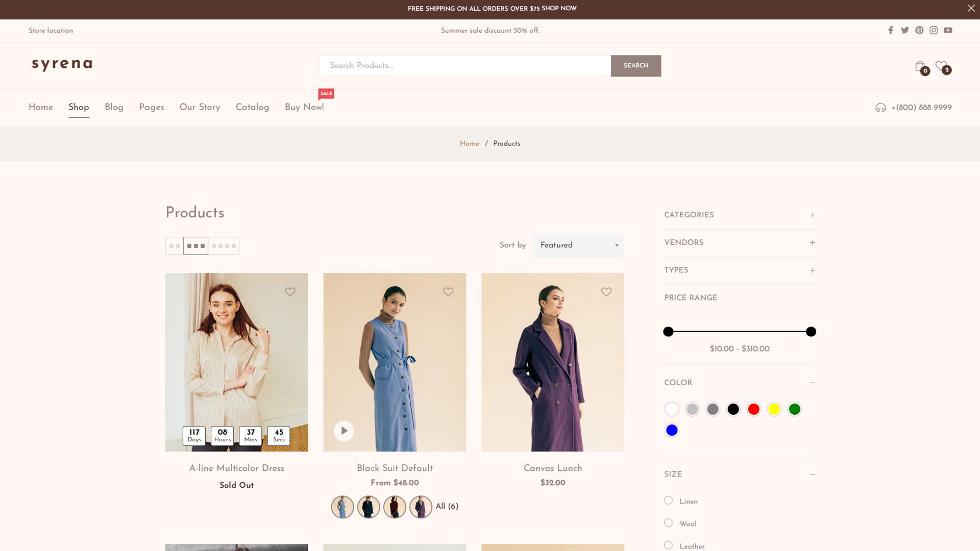Click the syrena logo
Screen dimensions: 980x551
pyautogui.click(x=62, y=64)
